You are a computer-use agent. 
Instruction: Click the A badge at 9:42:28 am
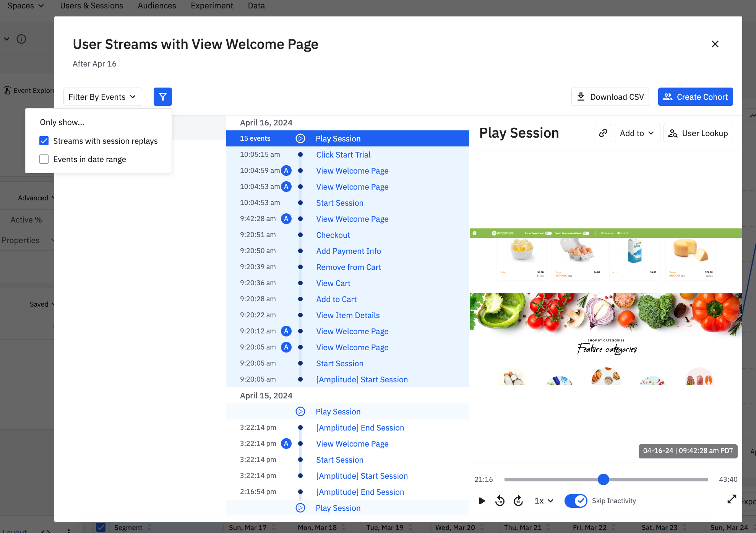pyautogui.click(x=286, y=219)
